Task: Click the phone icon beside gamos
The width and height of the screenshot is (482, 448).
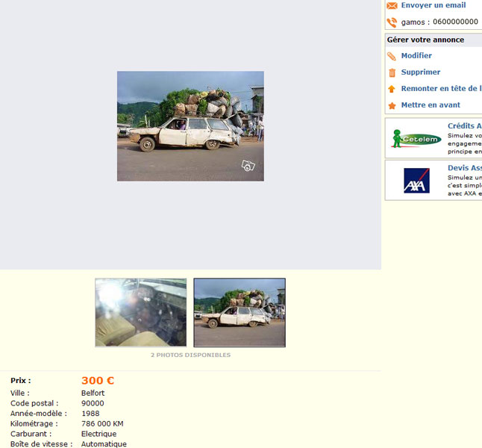Action: click(392, 22)
